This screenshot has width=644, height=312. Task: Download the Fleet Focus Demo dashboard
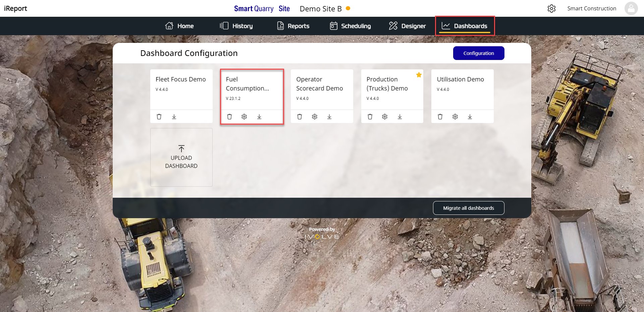(174, 117)
